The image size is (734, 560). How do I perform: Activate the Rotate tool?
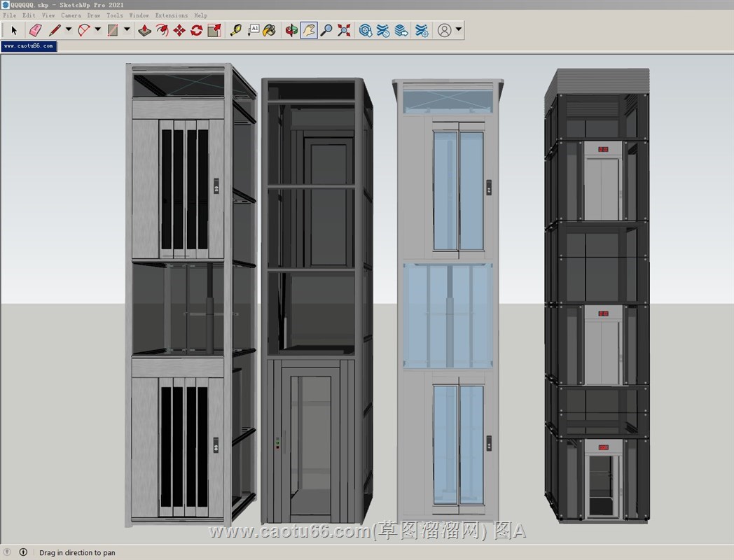click(197, 30)
